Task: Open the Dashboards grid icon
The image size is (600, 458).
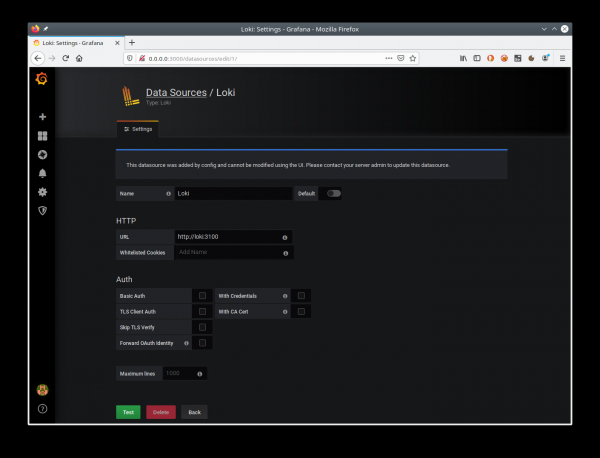Action: pos(42,136)
